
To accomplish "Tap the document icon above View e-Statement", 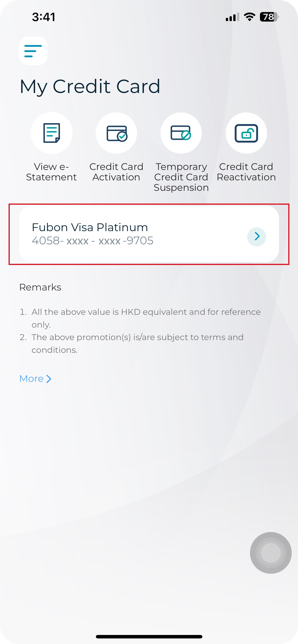I will 51,133.
